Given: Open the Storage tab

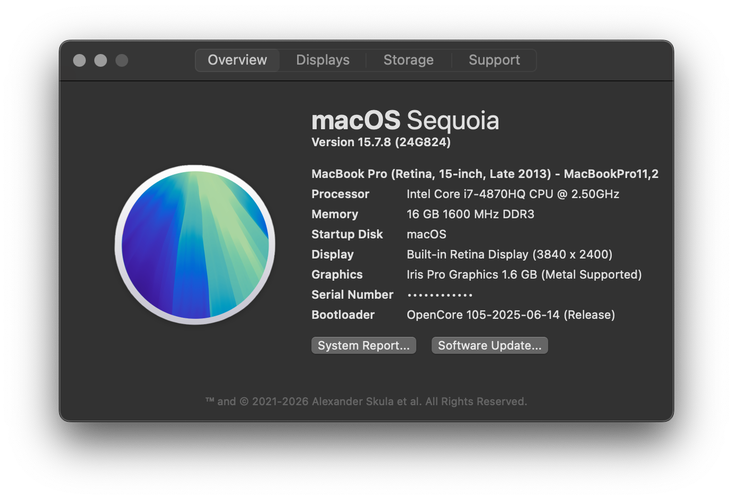Looking at the screenshot, I should [408, 60].
